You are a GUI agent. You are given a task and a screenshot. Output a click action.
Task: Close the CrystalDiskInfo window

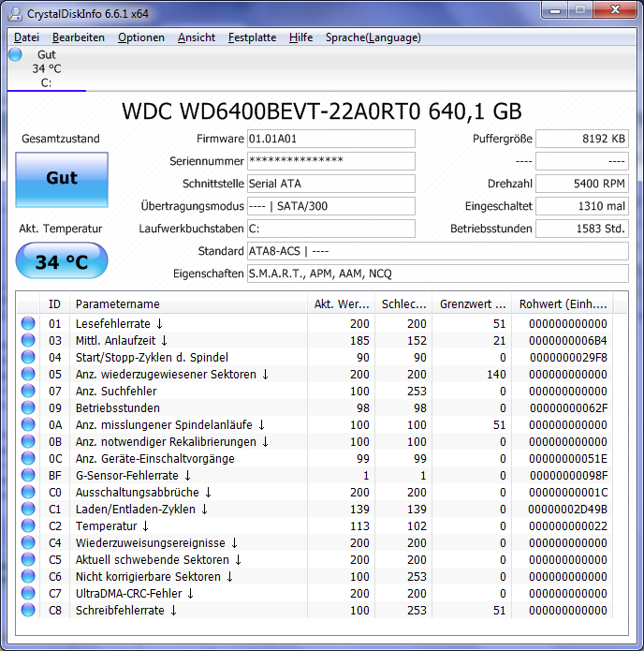pos(615,10)
